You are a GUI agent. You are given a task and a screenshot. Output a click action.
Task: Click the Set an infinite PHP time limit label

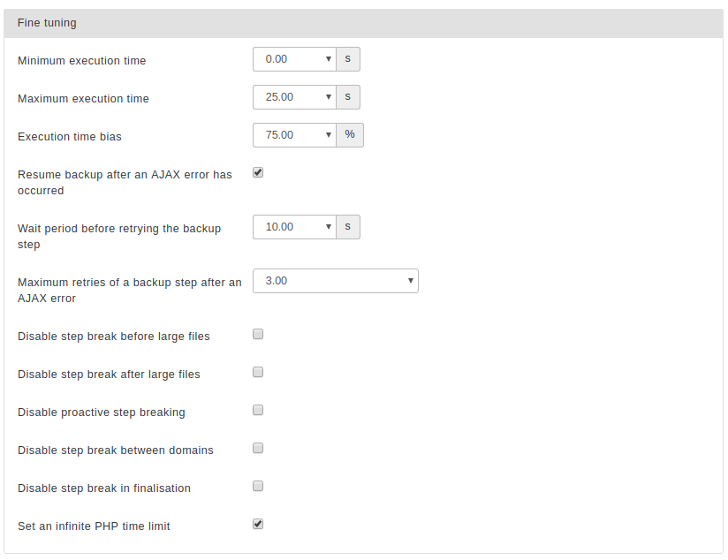coord(94,526)
